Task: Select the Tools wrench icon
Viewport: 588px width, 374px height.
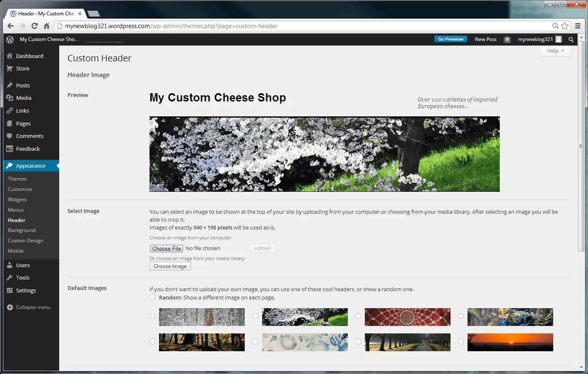Action: (10, 277)
